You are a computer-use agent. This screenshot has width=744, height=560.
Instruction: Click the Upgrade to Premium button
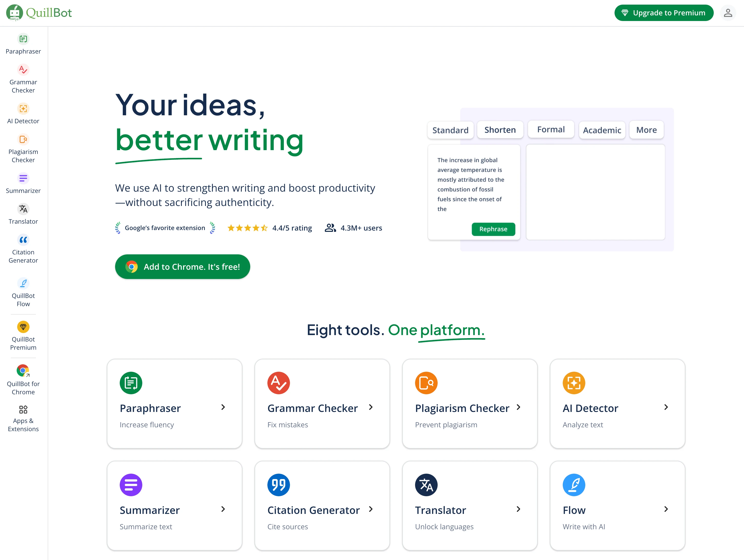(x=663, y=13)
